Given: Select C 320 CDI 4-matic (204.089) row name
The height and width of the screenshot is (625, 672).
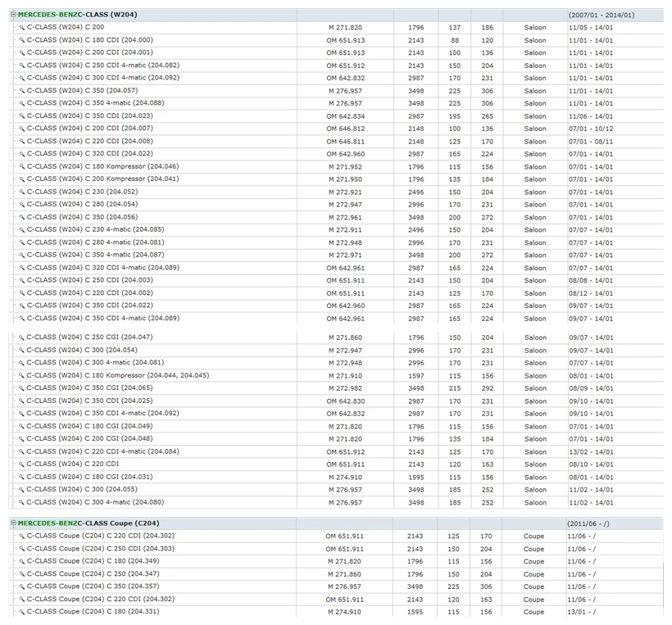Looking at the screenshot, I should 103,268.
